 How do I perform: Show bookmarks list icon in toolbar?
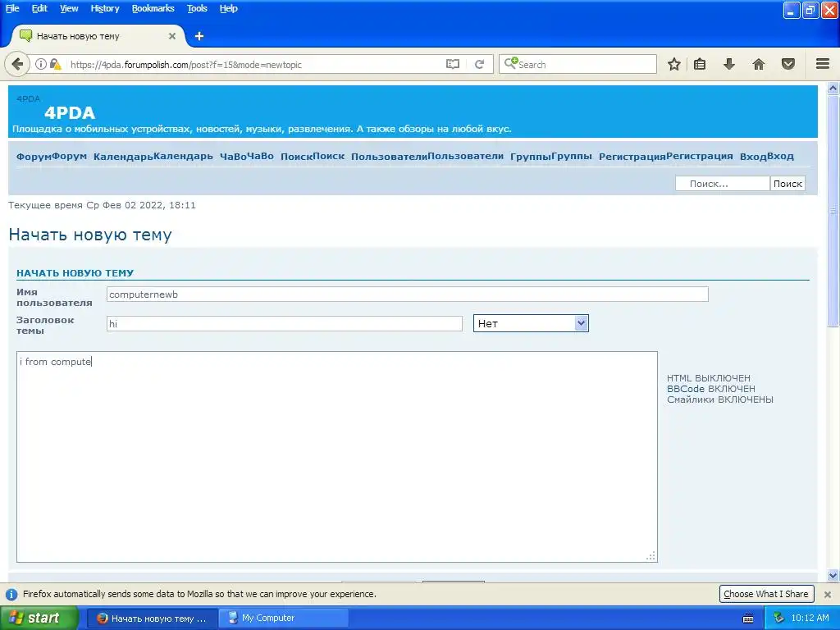click(x=700, y=64)
